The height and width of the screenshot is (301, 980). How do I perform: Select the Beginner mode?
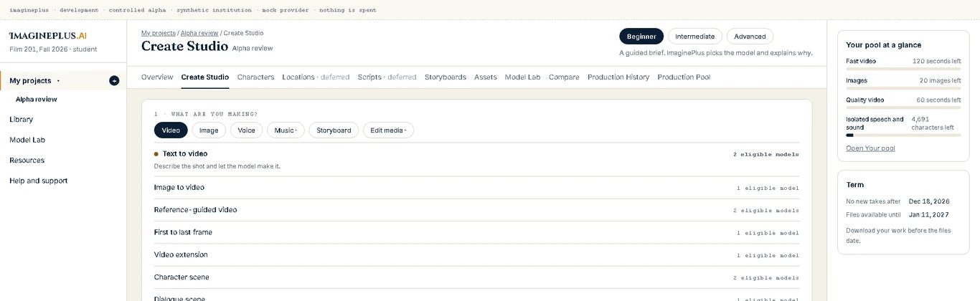(x=641, y=37)
